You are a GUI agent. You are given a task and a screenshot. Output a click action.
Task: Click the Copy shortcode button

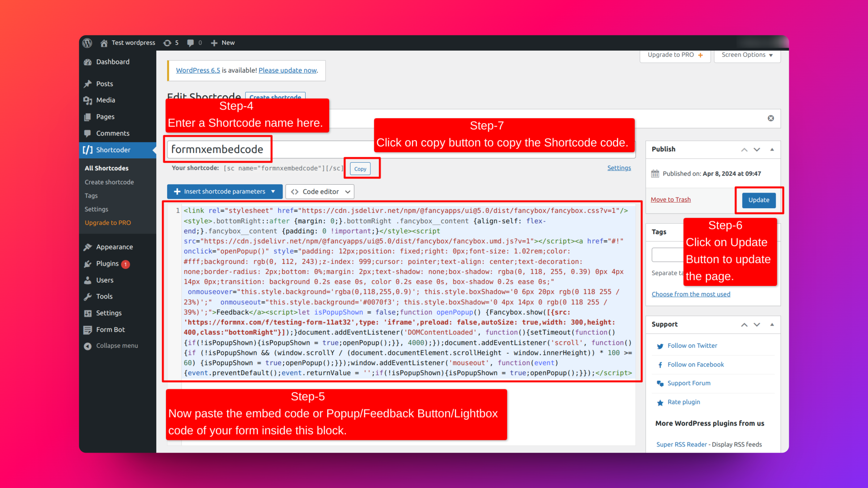coord(360,169)
